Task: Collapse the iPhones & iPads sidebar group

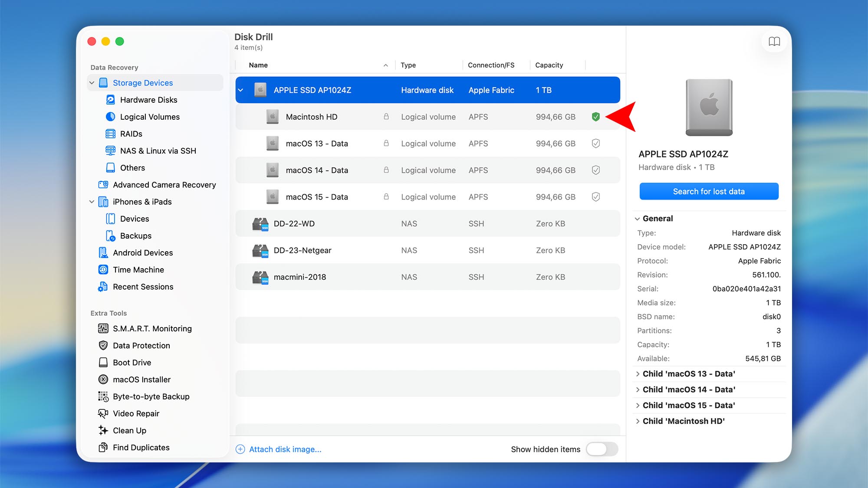Action: click(92, 202)
